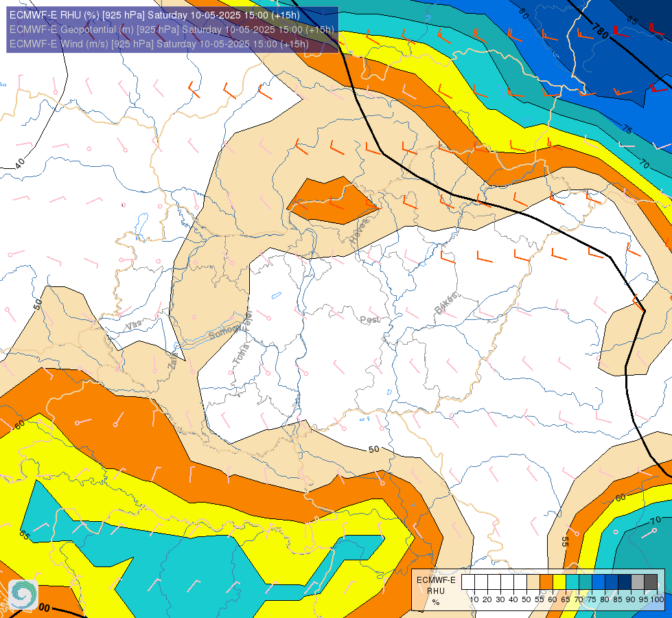672x618 pixels.
Task: Pick the navy 85-90 legend swatch
Action: click(x=625, y=582)
